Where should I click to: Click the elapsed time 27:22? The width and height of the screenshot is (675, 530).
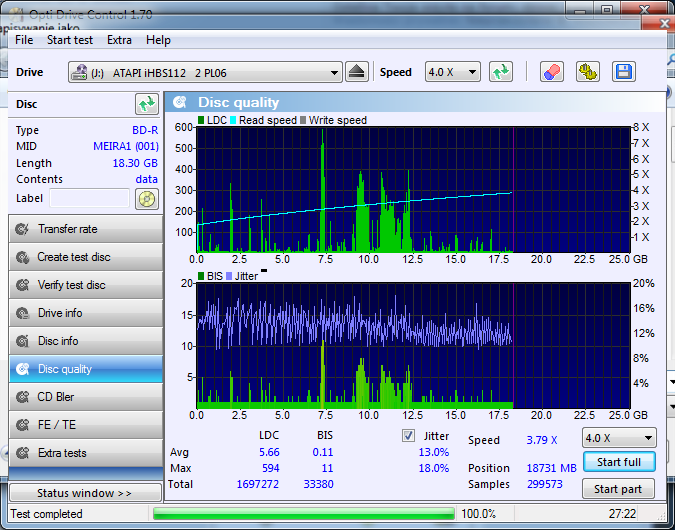tap(622, 514)
